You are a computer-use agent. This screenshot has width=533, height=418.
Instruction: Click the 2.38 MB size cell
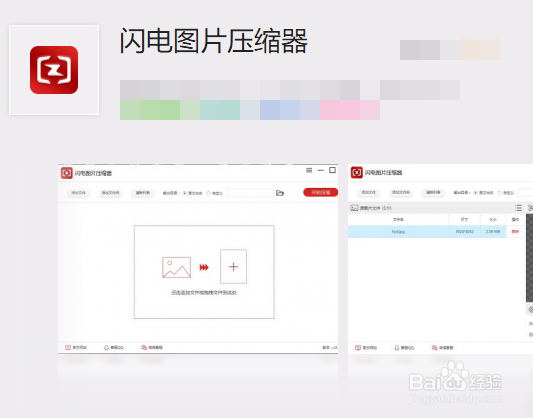493,231
